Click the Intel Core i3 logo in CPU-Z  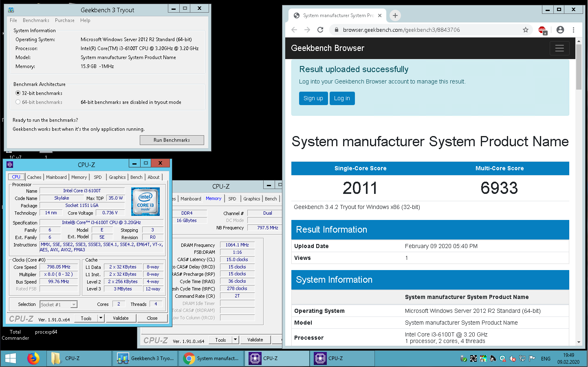pyautogui.click(x=145, y=201)
